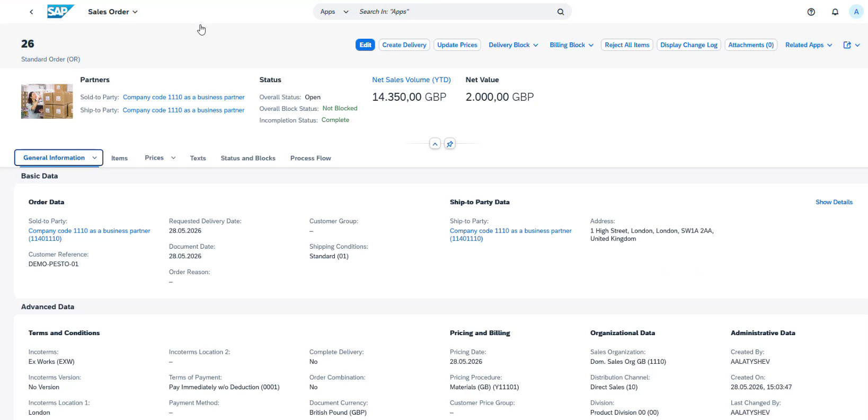
Task: Open Ship-to Party link under Partners
Action: click(183, 110)
